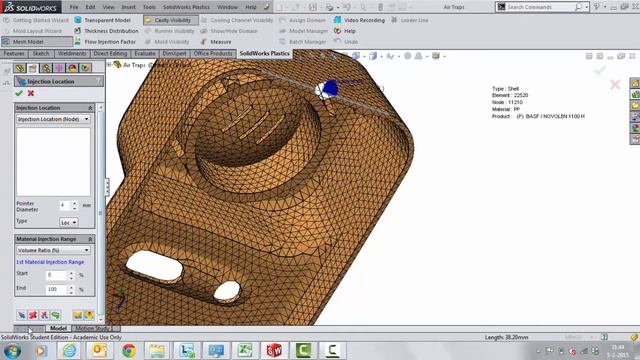Click Assign Domain

click(x=302, y=20)
